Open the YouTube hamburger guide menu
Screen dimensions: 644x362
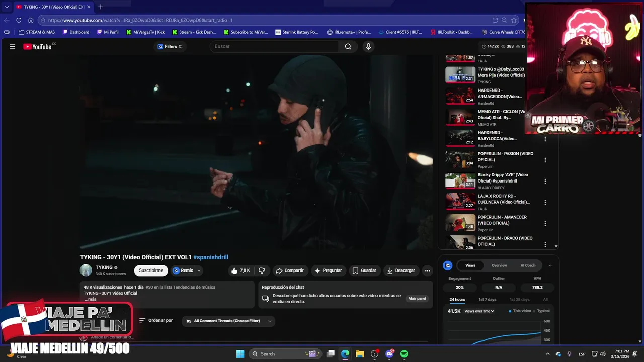(x=12, y=46)
